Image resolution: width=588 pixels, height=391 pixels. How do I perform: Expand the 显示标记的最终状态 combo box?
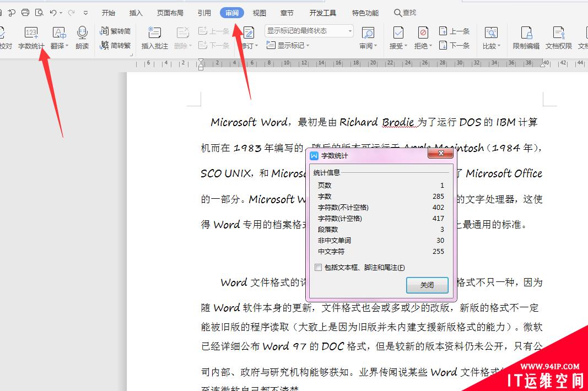[x=350, y=31]
